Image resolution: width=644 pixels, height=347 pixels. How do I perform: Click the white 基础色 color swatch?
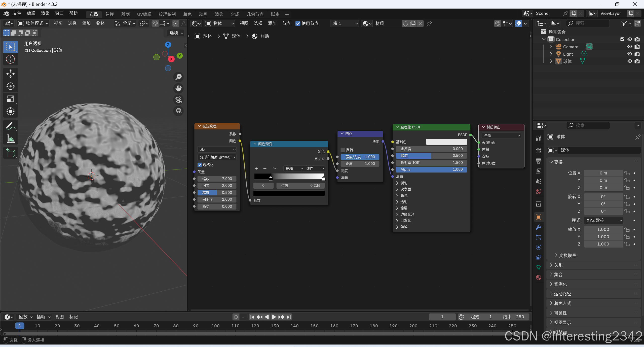(x=446, y=142)
